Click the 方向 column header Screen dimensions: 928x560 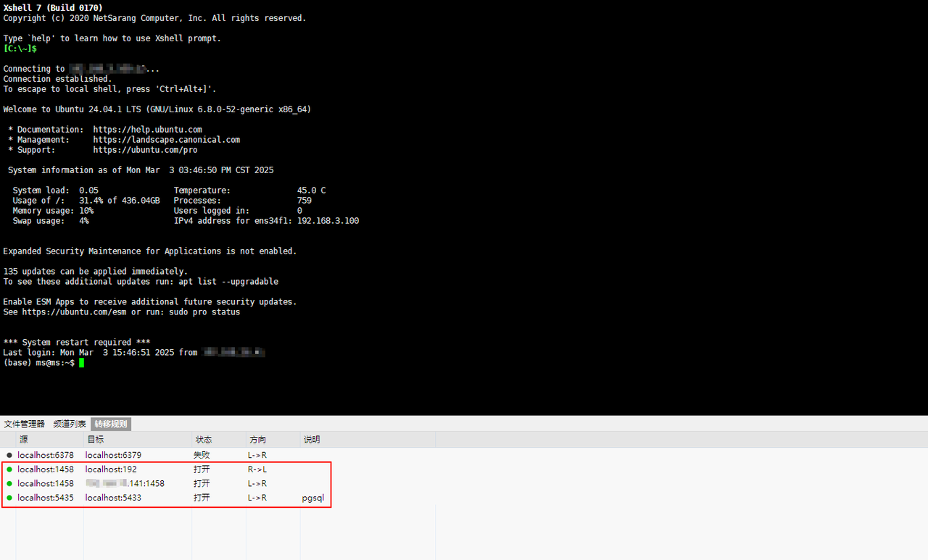click(x=257, y=440)
